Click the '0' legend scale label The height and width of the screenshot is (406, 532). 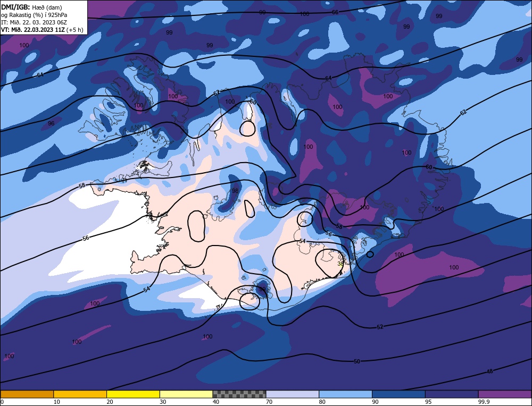point(2,402)
